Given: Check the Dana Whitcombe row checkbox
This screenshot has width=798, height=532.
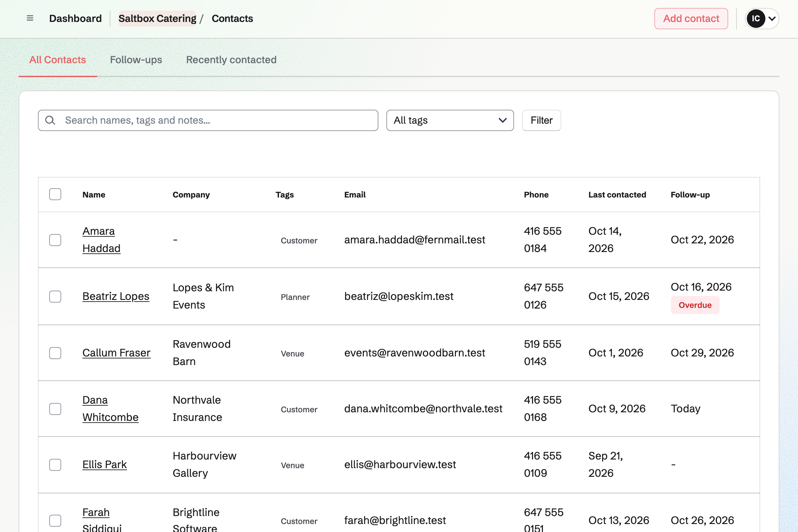Looking at the screenshot, I should 55,409.
